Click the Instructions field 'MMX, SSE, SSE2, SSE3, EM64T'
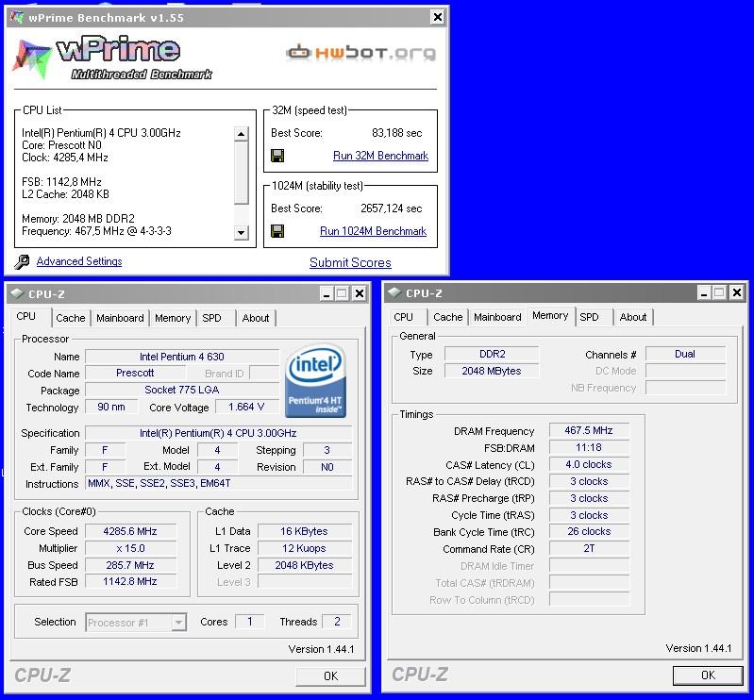Viewport: 754px width, 700px height. click(219, 483)
